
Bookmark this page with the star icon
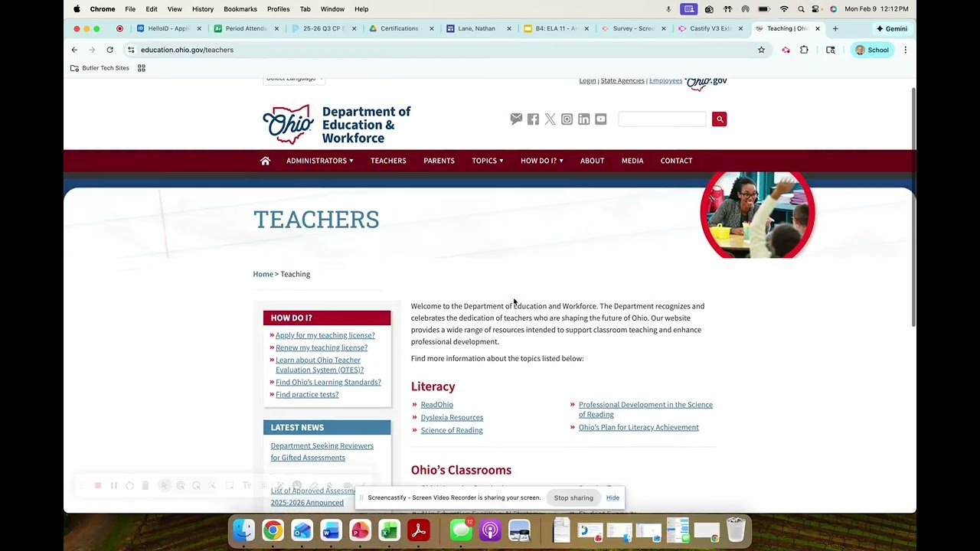tap(761, 50)
